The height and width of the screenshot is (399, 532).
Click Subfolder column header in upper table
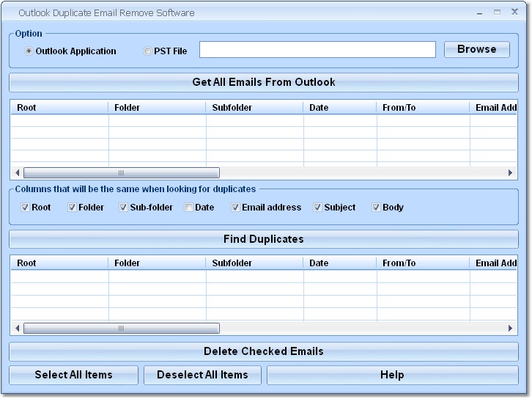click(x=254, y=108)
